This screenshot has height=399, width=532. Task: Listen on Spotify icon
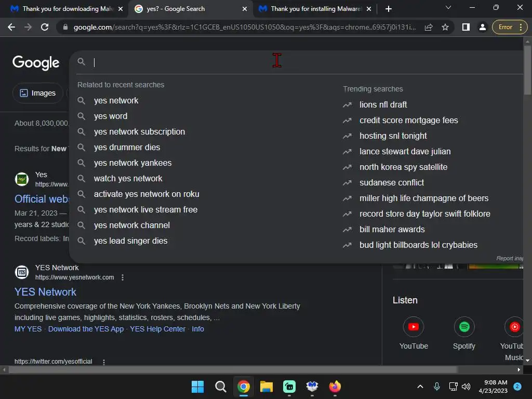[x=464, y=327]
